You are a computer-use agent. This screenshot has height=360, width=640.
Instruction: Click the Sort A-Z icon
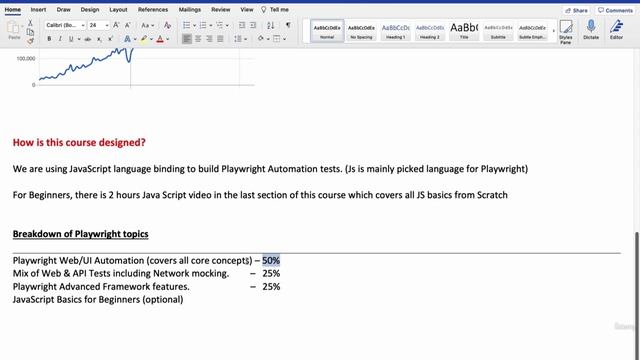pos(271,25)
